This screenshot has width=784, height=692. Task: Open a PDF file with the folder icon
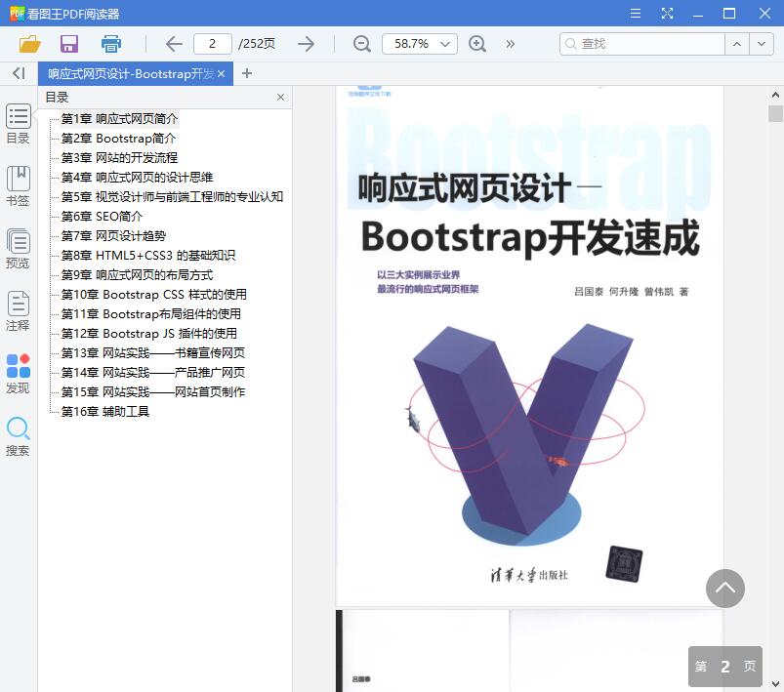(x=28, y=44)
